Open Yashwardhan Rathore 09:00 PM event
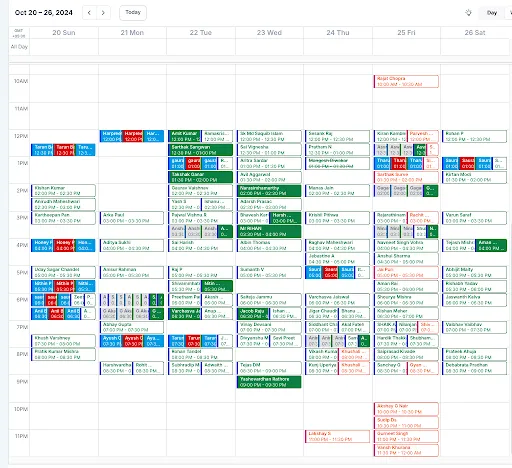 coord(269,382)
